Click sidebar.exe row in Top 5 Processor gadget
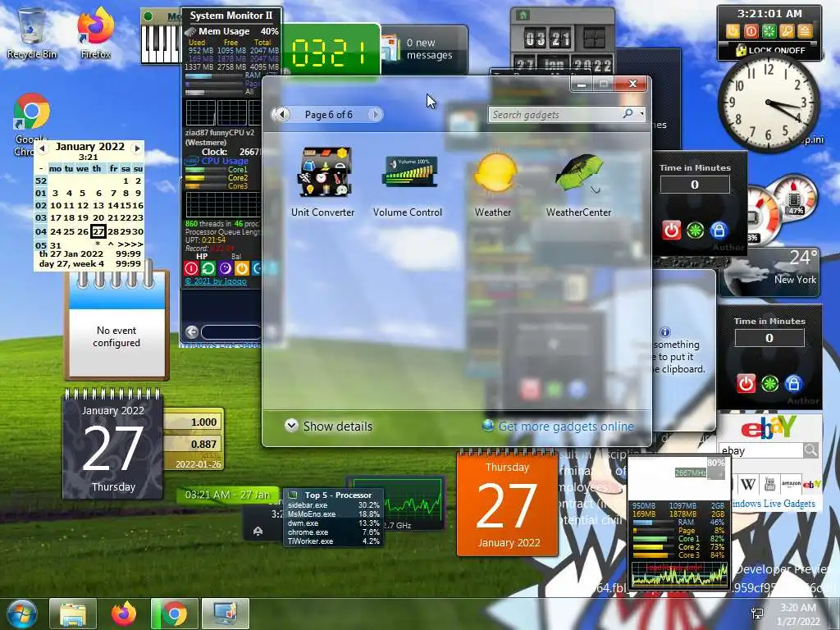The height and width of the screenshot is (630, 840). [333, 505]
